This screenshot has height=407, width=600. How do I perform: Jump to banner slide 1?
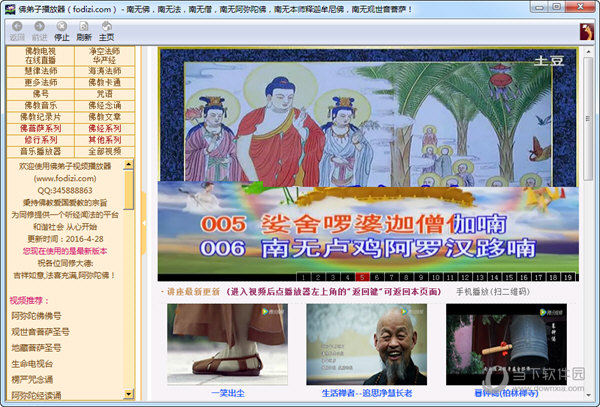303,277
